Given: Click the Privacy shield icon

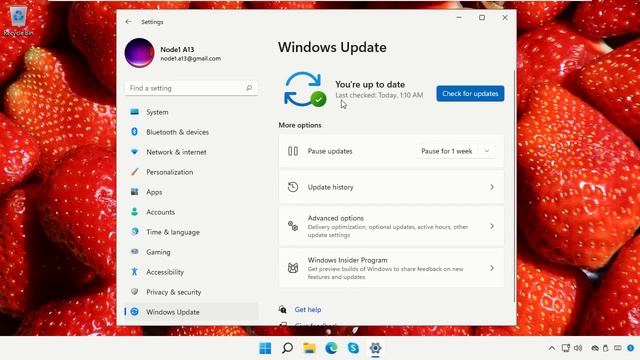Looking at the screenshot, I should click(x=134, y=291).
